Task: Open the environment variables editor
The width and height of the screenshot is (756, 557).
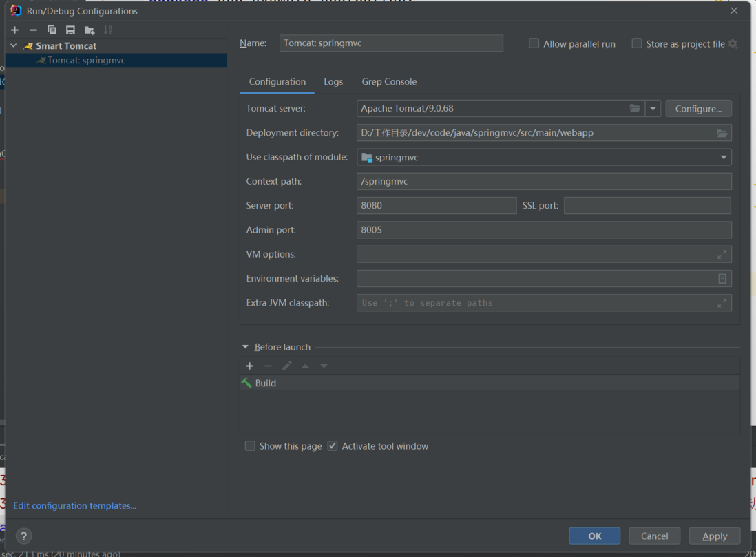Action: click(722, 278)
